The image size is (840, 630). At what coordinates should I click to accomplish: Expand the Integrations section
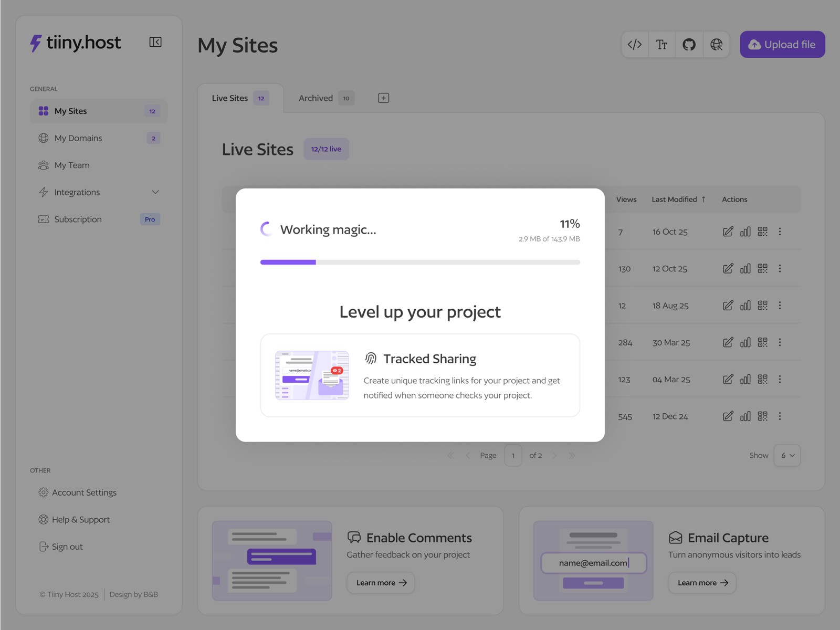click(x=155, y=192)
